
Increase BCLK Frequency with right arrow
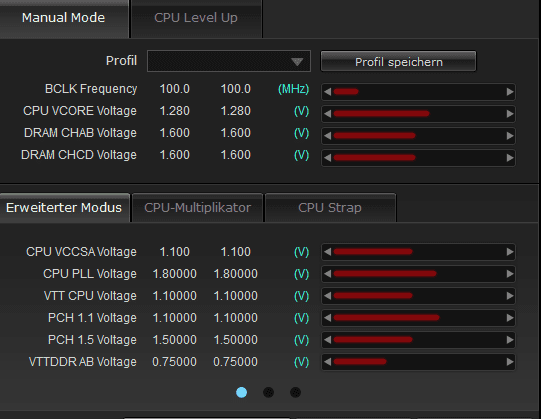(x=510, y=92)
